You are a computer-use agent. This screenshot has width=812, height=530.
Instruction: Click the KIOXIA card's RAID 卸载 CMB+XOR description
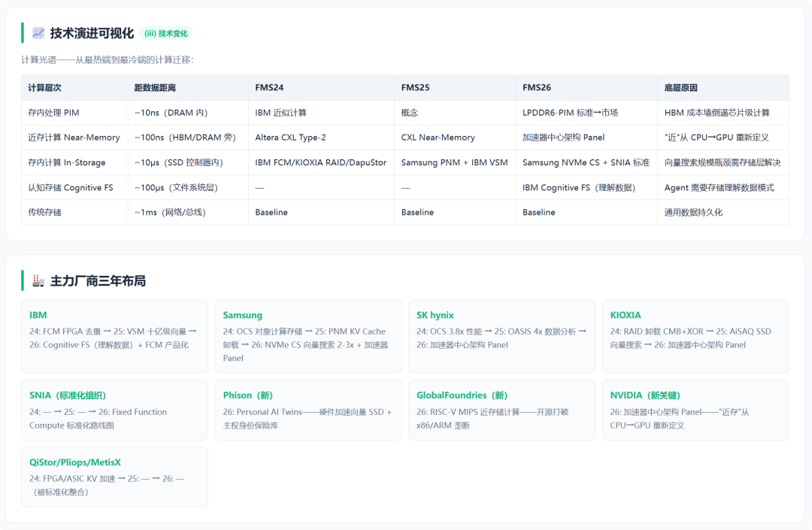click(x=690, y=338)
